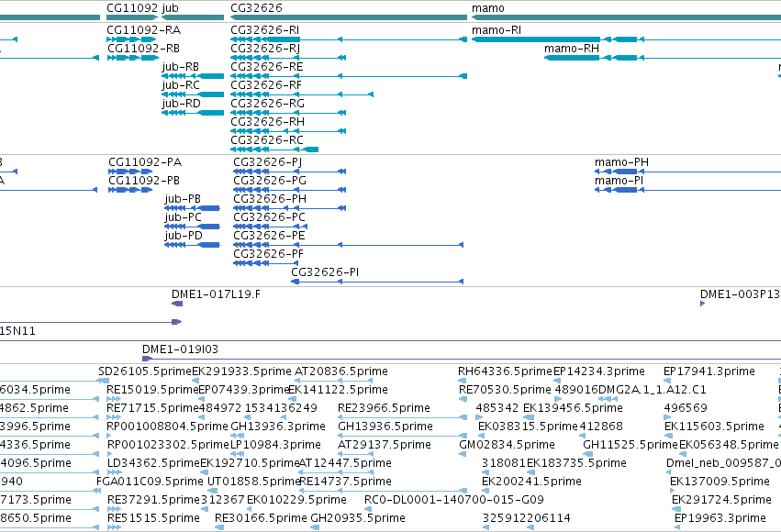The width and height of the screenshot is (781, 532).
Task: Select the jub-PB protein label
Action: tap(183, 199)
